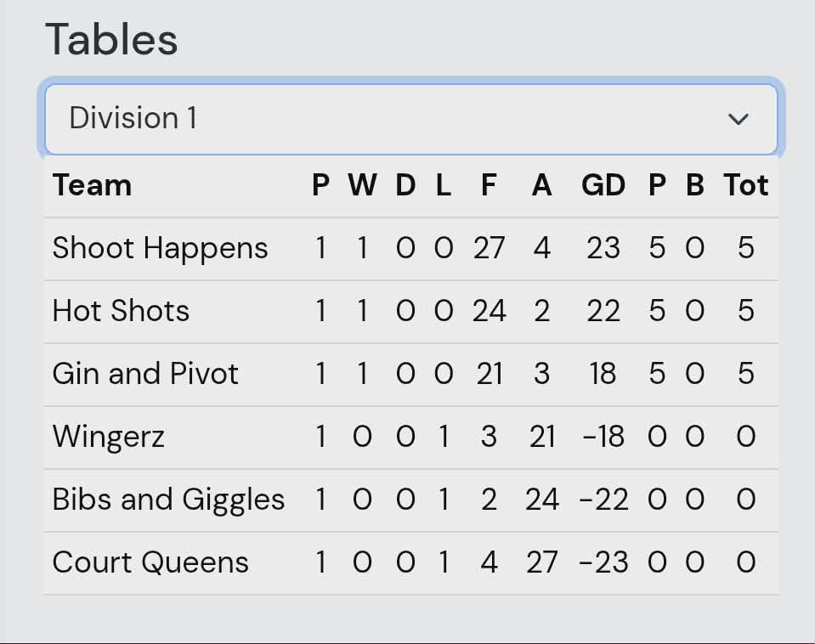Click Shoot Happens goal difference 23
The height and width of the screenshot is (644, 815).
click(603, 248)
